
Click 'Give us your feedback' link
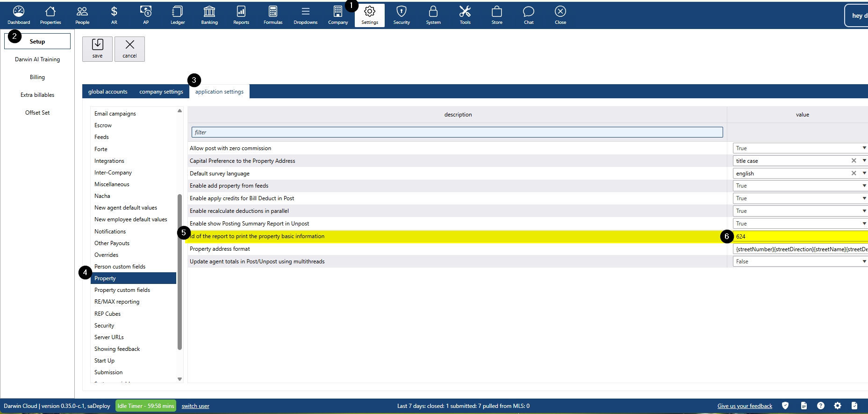click(x=745, y=406)
